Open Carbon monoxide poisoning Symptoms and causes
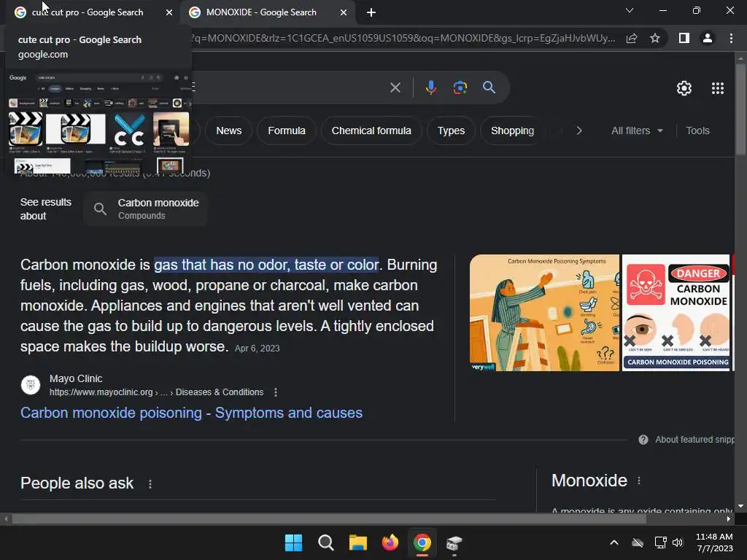Image resolution: width=747 pixels, height=560 pixels. [192, 413]
